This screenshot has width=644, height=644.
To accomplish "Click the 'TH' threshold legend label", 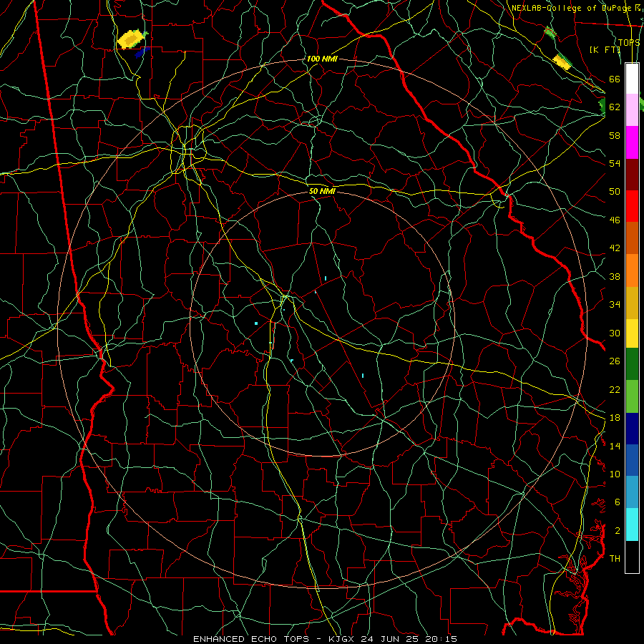I will pyautogui.click(x=615, y=559).
